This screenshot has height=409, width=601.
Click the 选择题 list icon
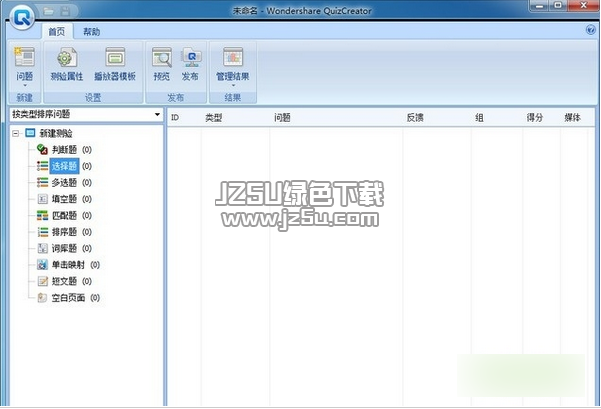42,166
